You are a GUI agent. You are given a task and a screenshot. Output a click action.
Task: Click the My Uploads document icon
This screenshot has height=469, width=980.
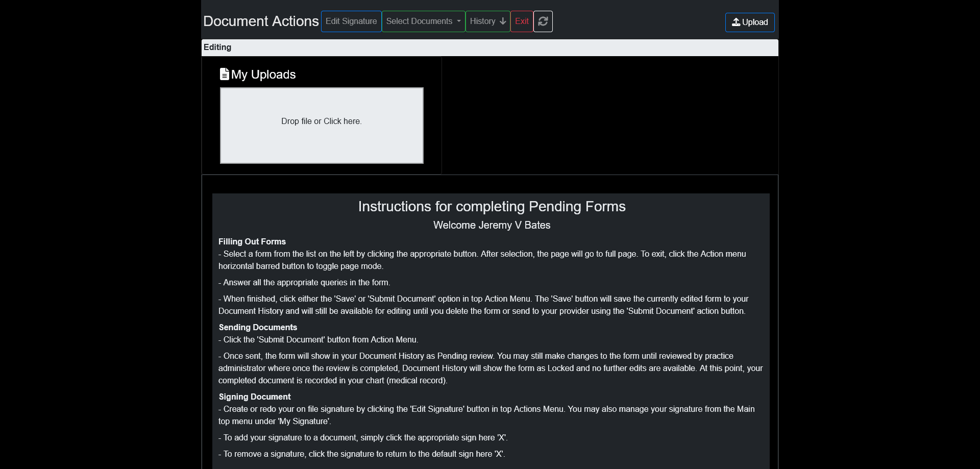point(224,75)
